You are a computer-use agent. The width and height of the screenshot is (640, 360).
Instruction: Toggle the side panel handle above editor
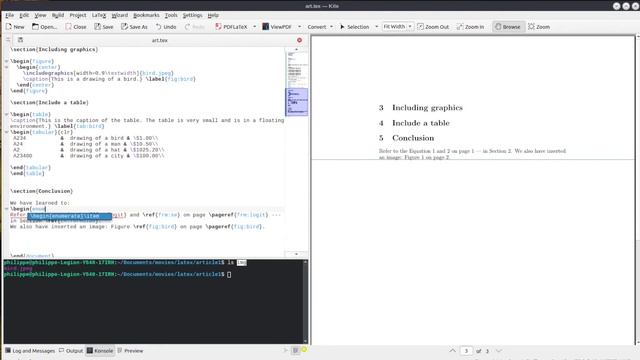point(8,40)
